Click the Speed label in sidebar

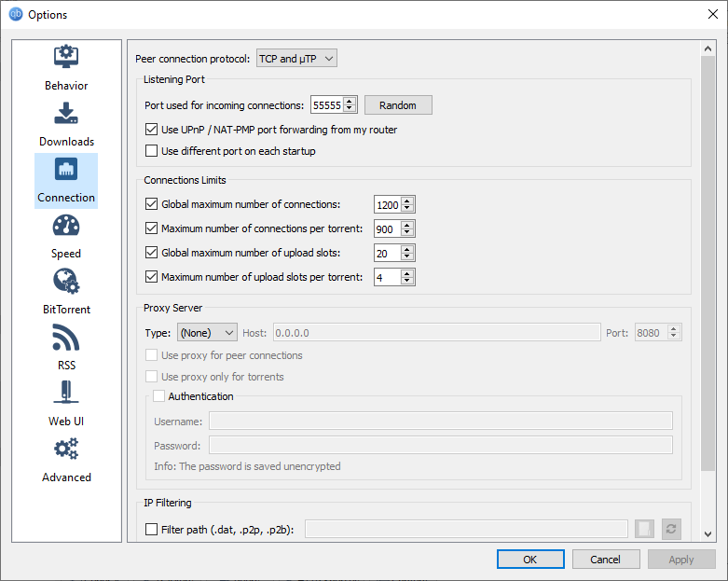pyautogui.click(x=66, y=254)
